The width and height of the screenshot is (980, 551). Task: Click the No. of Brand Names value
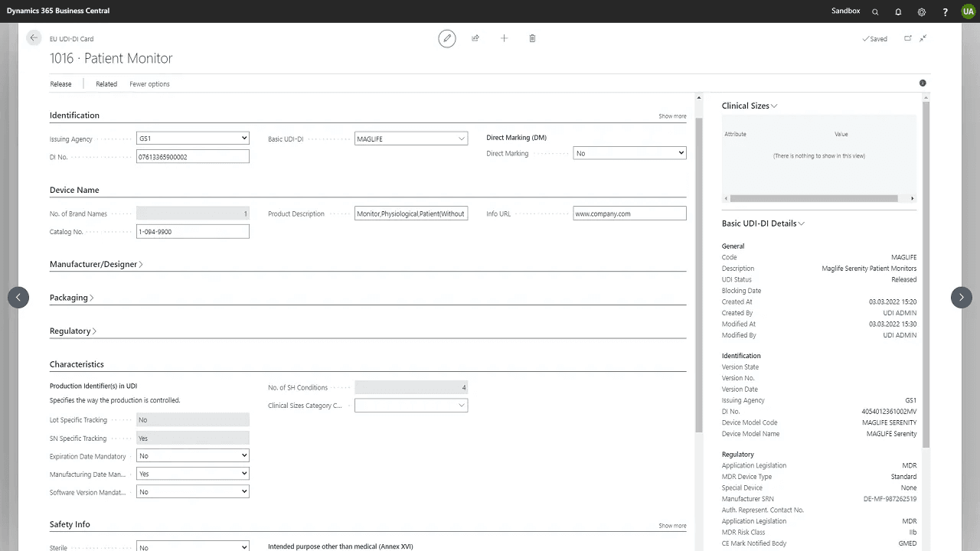click(x=193, y=214)
